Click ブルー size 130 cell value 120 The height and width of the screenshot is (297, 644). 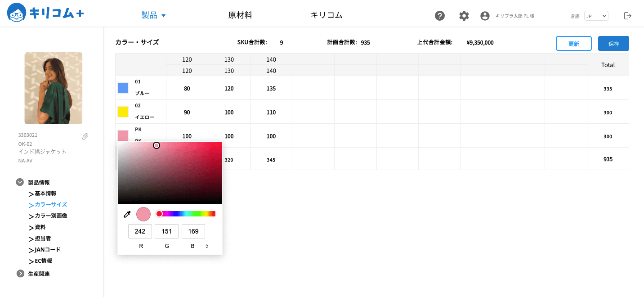coord(229,88)
